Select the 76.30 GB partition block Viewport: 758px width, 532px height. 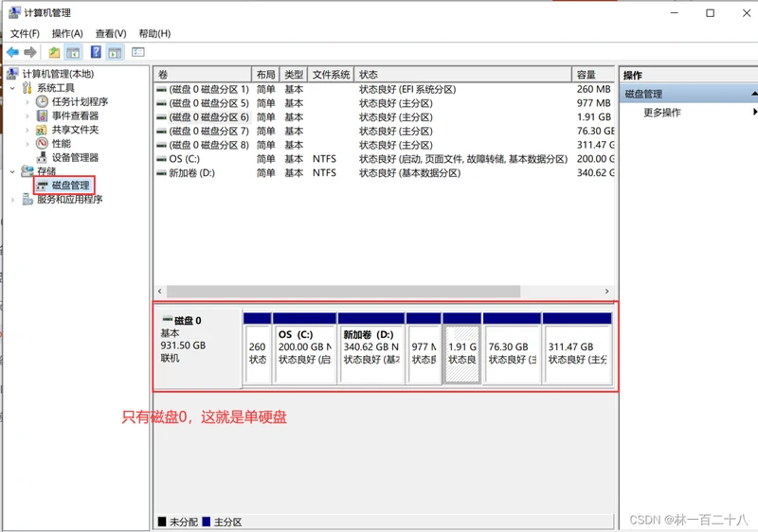pyautogui.click(x=512, y=348)
